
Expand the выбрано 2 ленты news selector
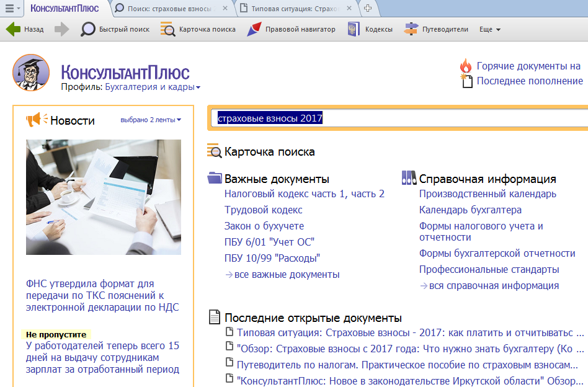point(151,120)
